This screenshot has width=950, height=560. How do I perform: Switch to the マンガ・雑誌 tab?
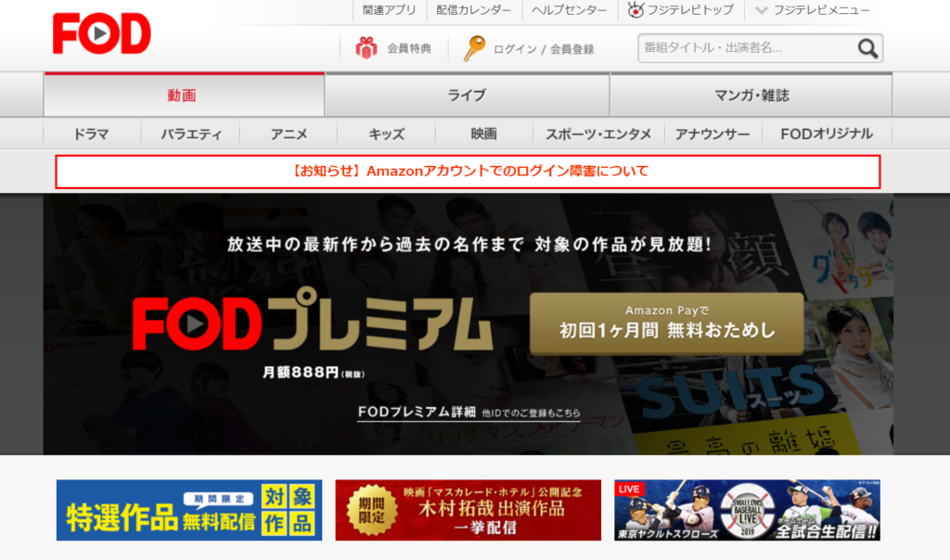pos(751,95)
